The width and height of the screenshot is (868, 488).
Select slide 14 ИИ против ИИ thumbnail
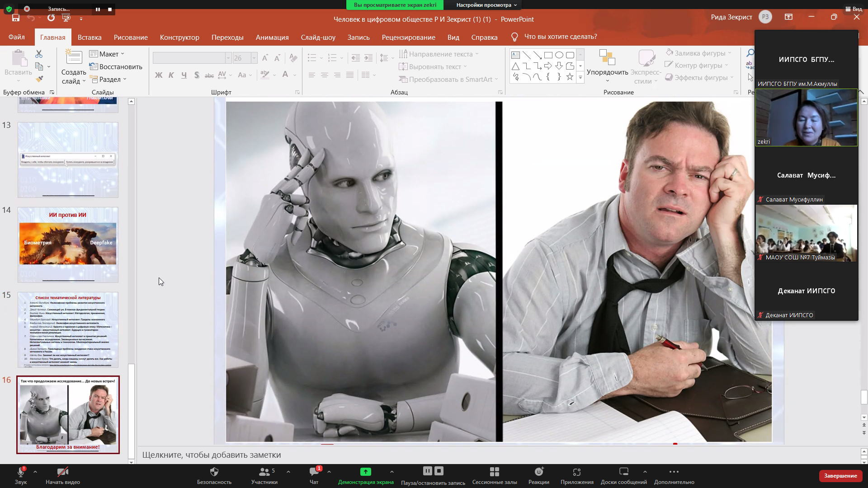coord(68,244)
